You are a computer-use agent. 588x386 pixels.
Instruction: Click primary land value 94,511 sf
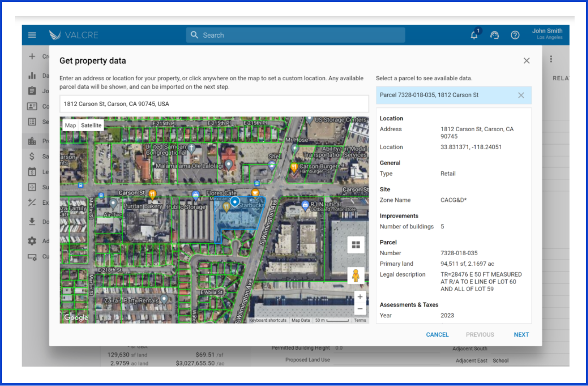coord(468,264)
